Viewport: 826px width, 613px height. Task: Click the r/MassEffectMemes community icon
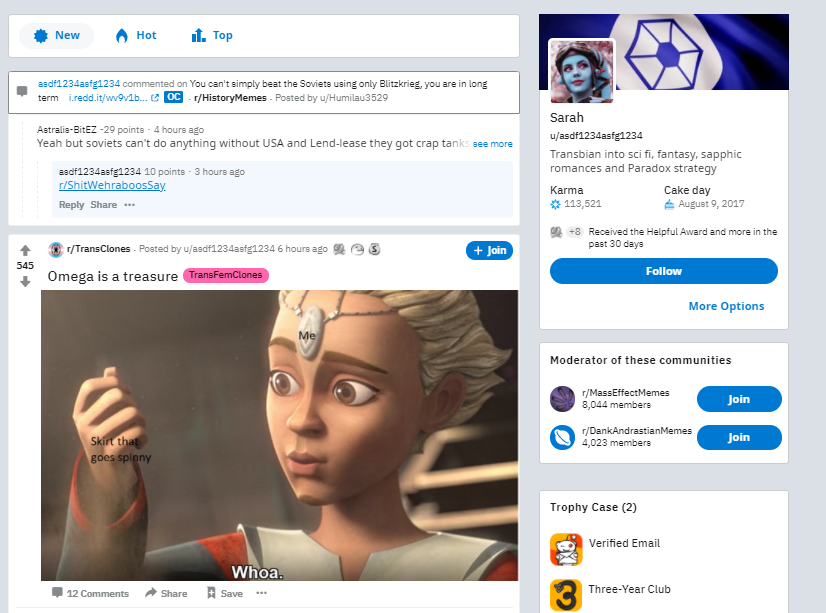tap(563, 399)
